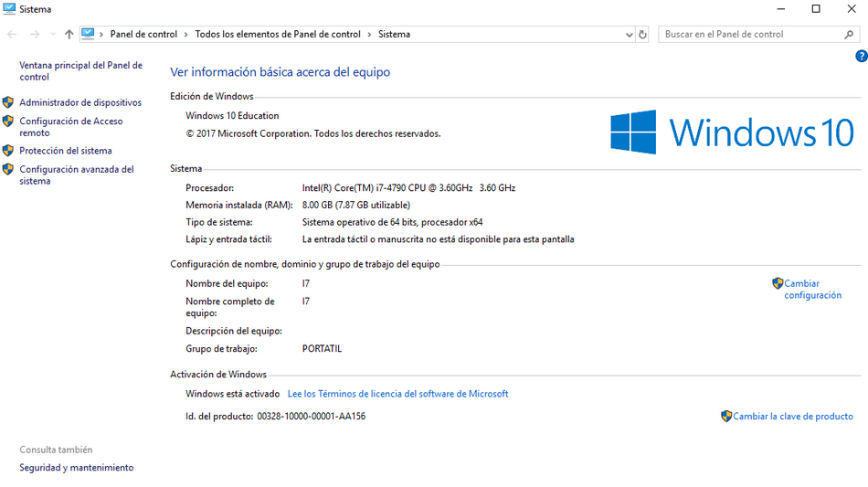Open Lee los Términos de licencia link
This screenshot has height=487, width=868.
click(x=397, y=394)
